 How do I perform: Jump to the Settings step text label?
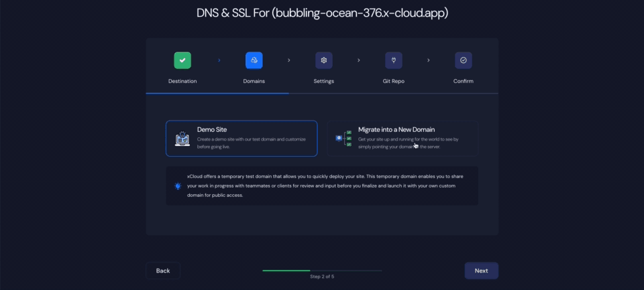point(323,81)
